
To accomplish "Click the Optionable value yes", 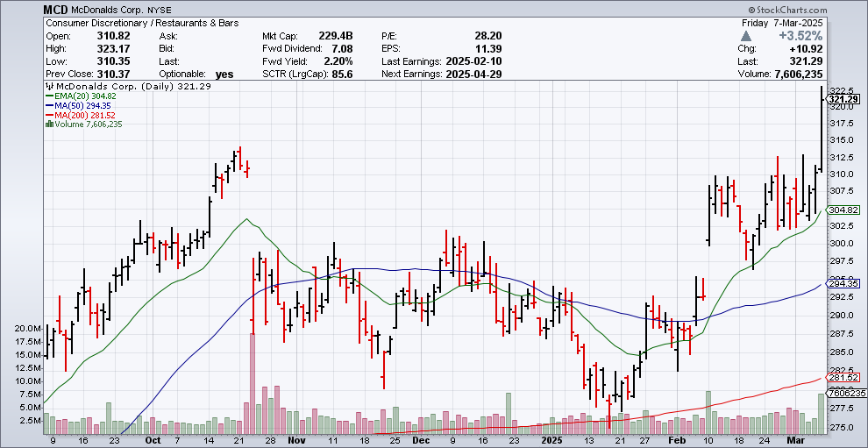I will 224,75.
